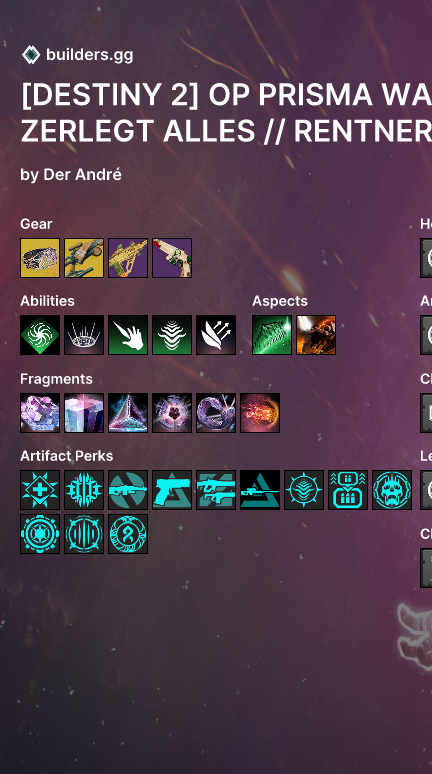Select the green spiral super ability icon
432x774 pixels.
click(x=40, y=335)
